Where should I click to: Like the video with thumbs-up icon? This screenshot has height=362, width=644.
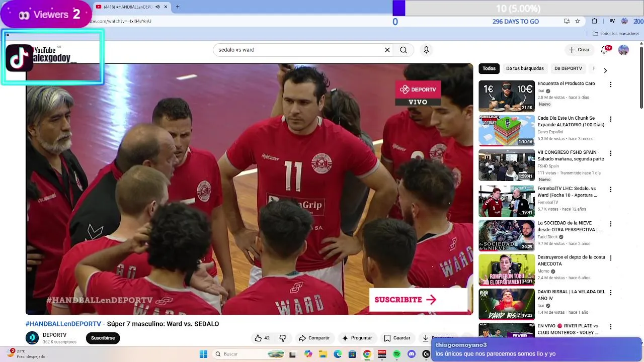262,338
